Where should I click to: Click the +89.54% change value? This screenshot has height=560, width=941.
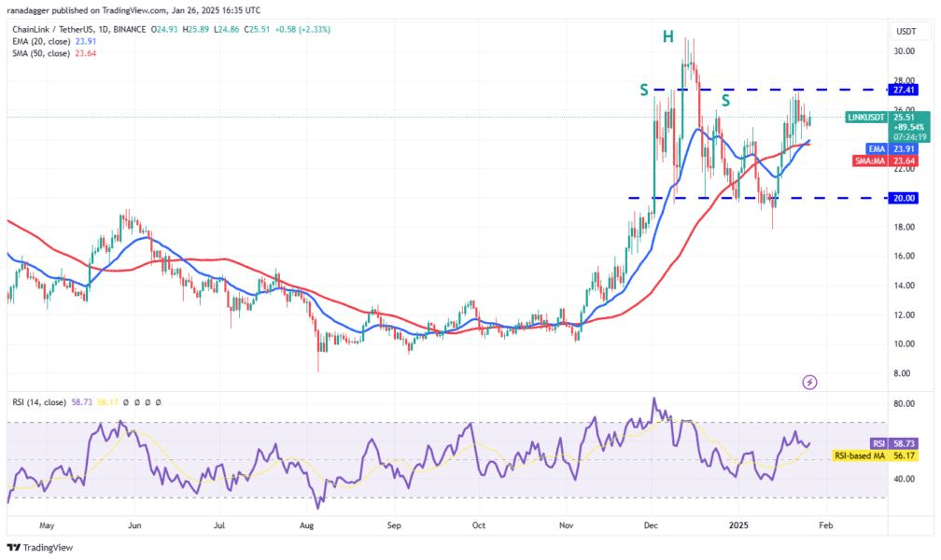(x=908, y=127)
